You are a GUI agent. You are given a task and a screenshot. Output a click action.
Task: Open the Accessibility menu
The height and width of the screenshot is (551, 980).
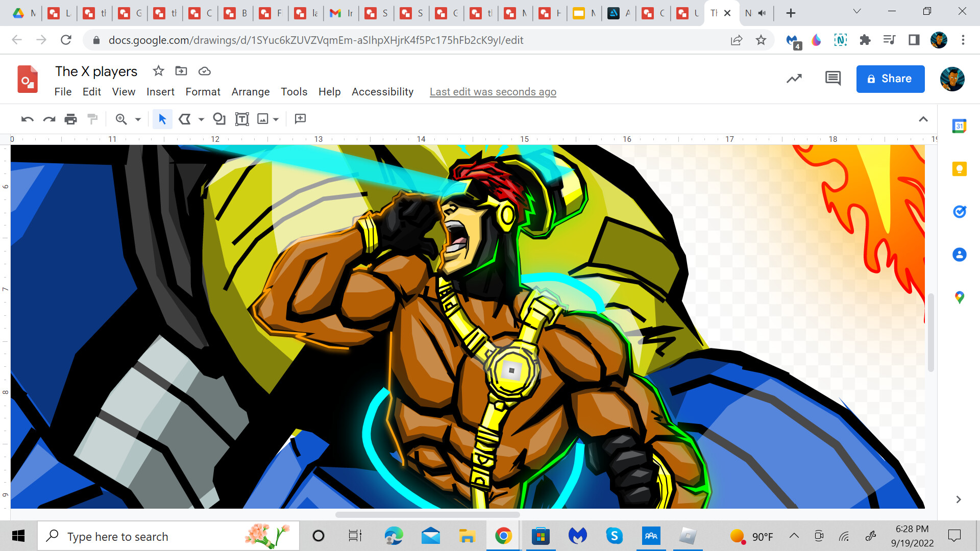coord(382,92)
